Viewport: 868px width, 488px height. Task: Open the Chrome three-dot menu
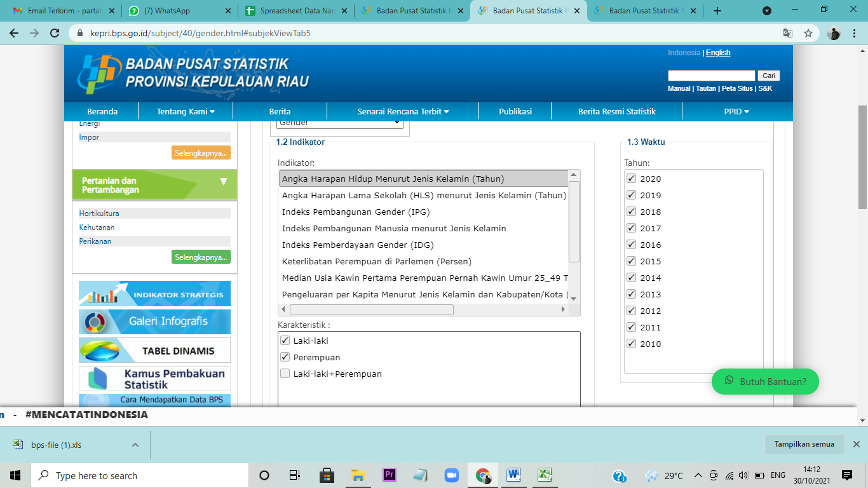click(855, 33)
